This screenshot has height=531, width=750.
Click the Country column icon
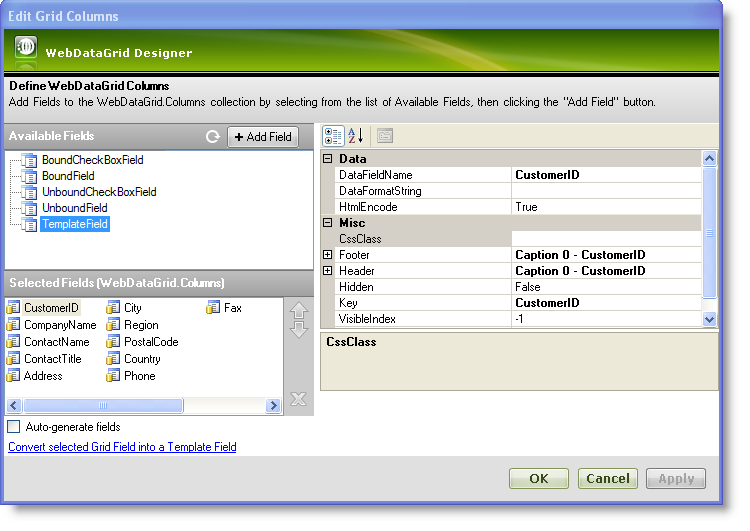[113, 359]
